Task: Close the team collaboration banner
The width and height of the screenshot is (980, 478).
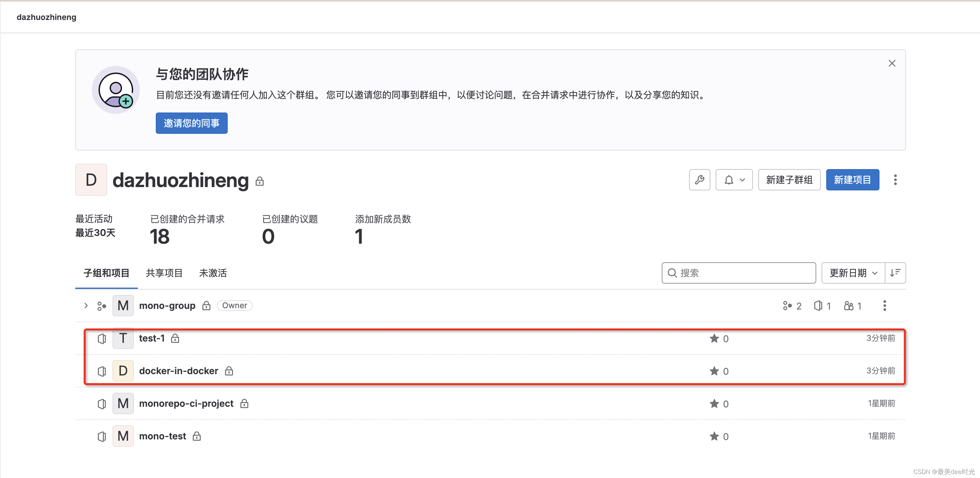Action: [x=892, y=63]
